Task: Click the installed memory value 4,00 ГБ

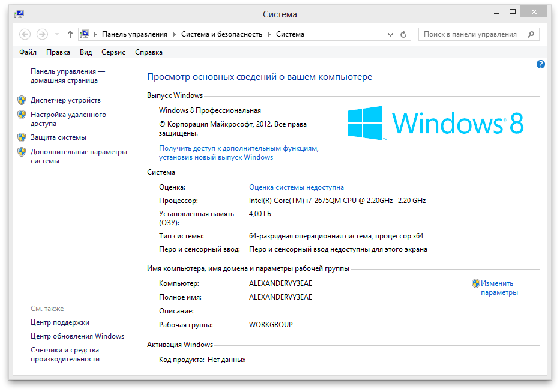Action: [260, 214]
